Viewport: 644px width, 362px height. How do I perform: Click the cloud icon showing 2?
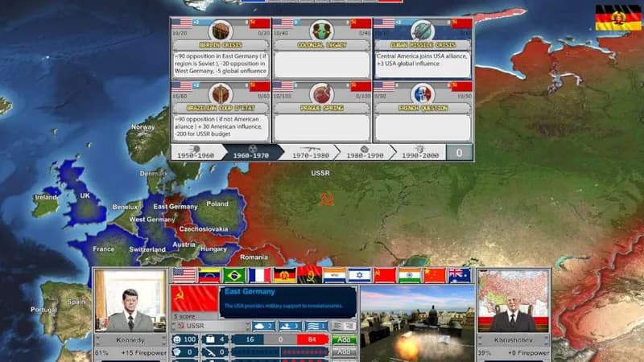tap(263, 327)
